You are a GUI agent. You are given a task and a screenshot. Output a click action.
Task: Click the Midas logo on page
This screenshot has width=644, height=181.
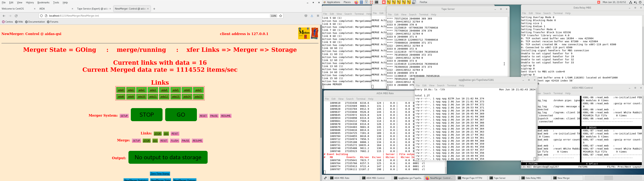click(x=304, y=33)
